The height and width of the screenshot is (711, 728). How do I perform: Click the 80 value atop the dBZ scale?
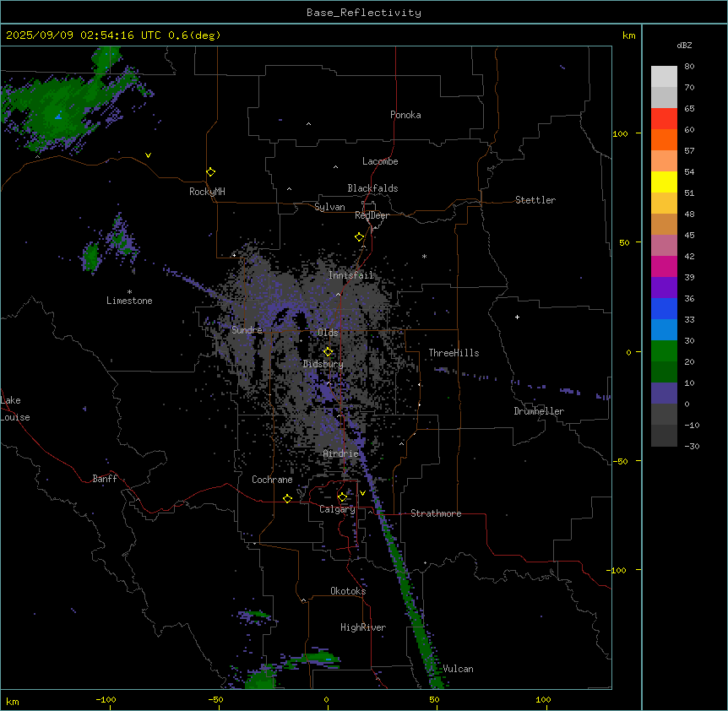click(x=689, y=67)
